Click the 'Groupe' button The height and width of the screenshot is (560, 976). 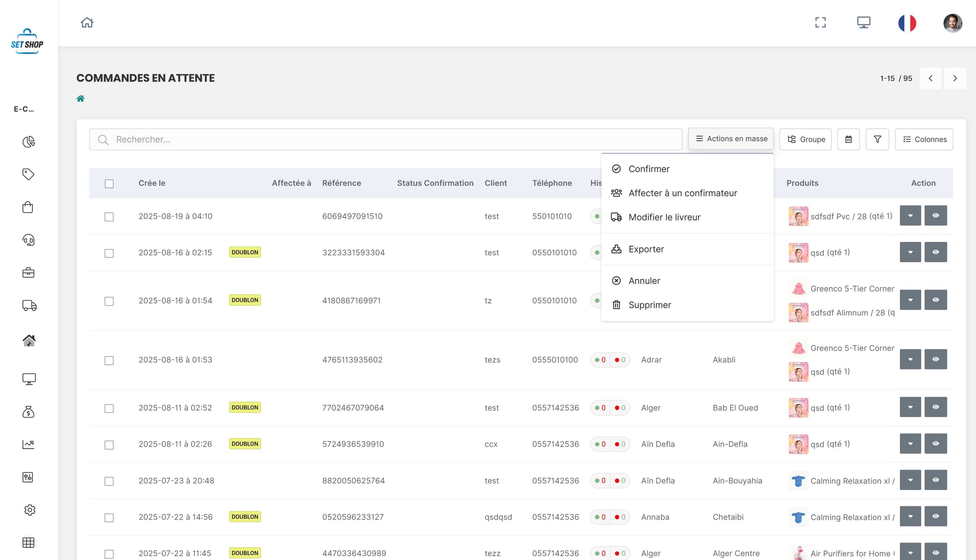tap(805, 139)
